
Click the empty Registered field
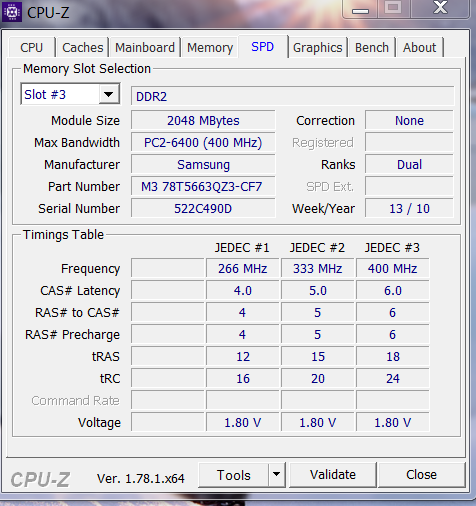point(409,142)
